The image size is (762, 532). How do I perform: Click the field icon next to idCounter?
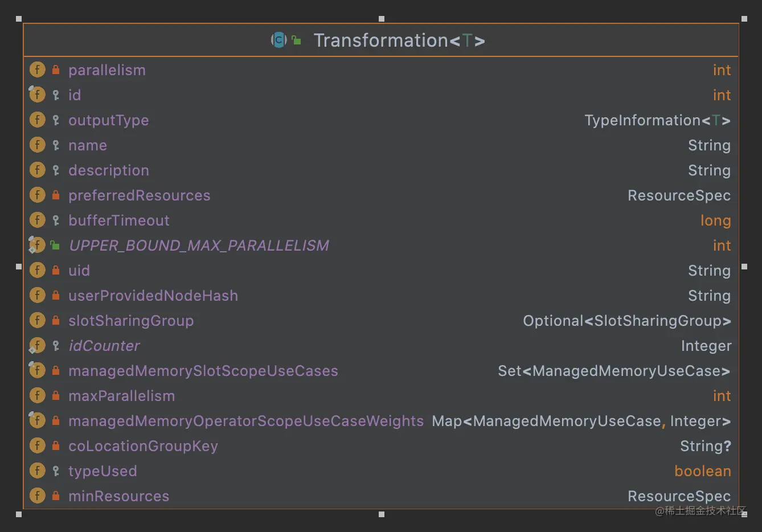[x=37, y=346]
